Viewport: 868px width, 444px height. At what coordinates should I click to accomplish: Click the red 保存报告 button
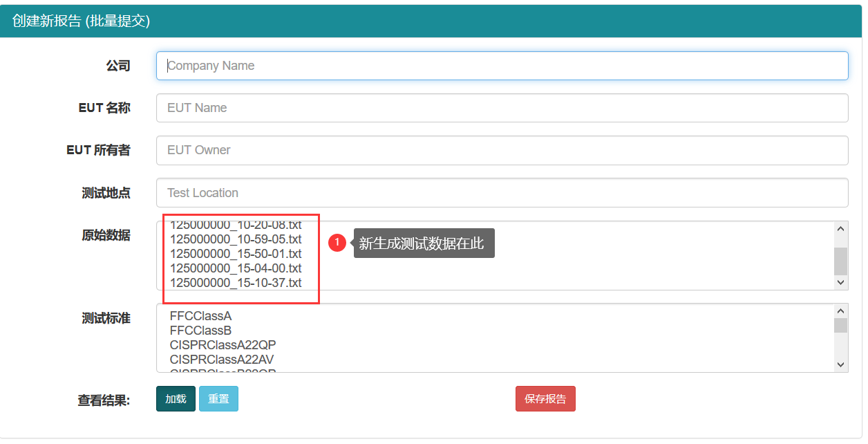[545, 398]
